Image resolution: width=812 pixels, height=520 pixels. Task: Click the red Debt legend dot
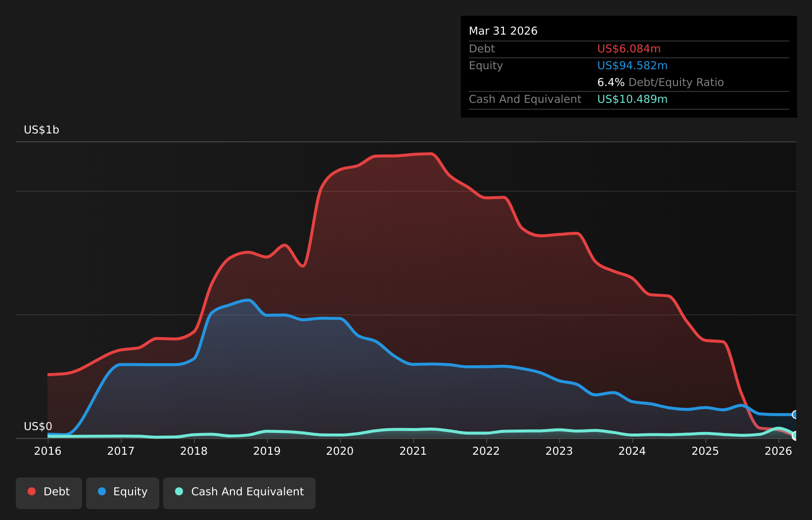point(32,491)
